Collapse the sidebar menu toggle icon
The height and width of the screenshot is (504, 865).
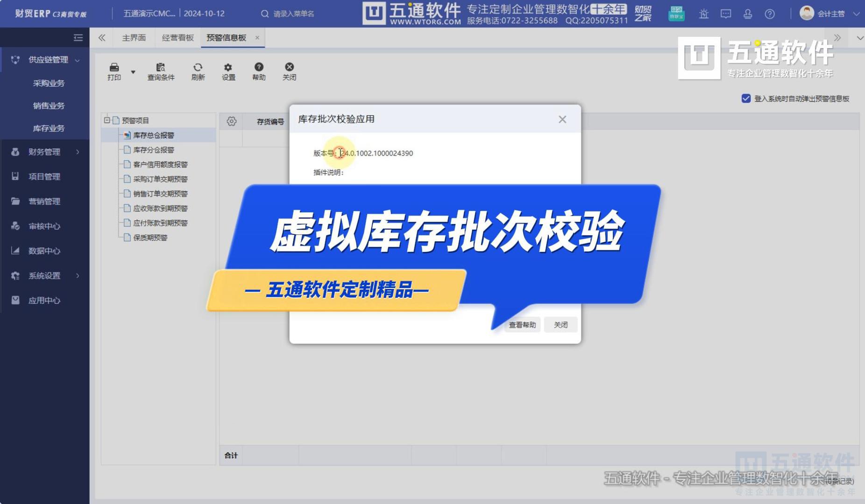[x=78, y=38]
